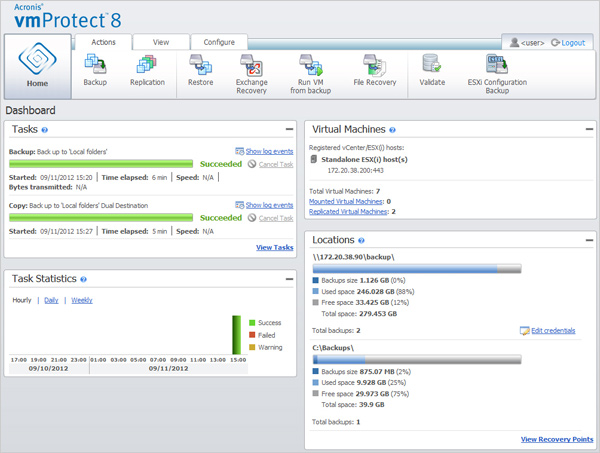Click the network backup share usage bar

(417, 269)
